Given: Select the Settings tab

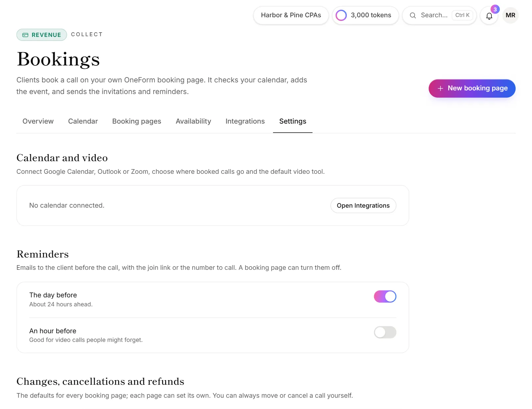Looking at the screenshot, I should coord(293,121).
